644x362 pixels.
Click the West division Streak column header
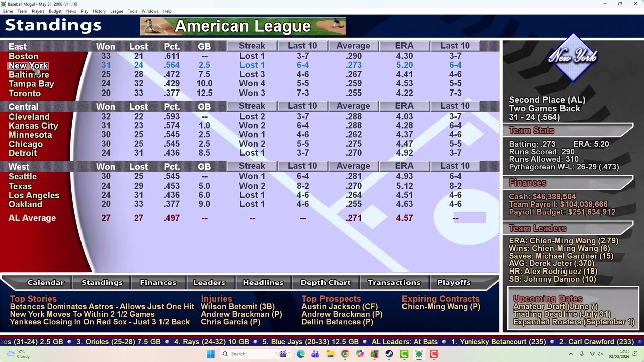pyautogui.click(x=252, y=166)
